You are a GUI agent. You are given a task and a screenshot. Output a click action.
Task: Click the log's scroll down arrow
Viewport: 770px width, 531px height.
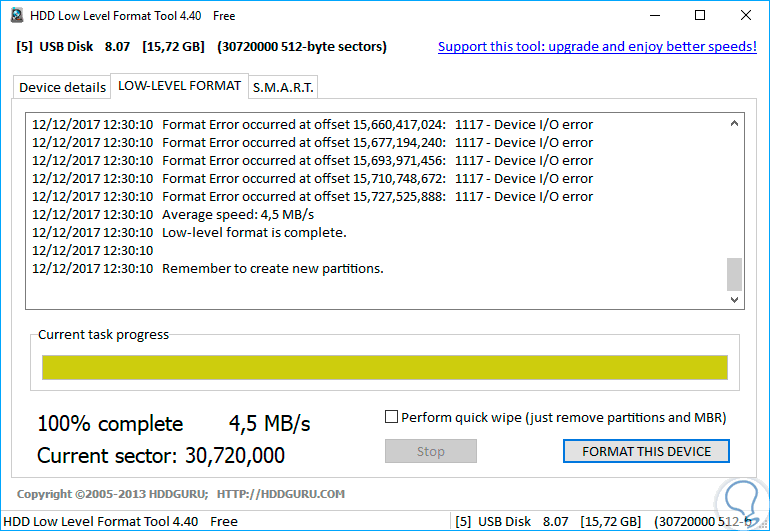click(x=735, y=299)
